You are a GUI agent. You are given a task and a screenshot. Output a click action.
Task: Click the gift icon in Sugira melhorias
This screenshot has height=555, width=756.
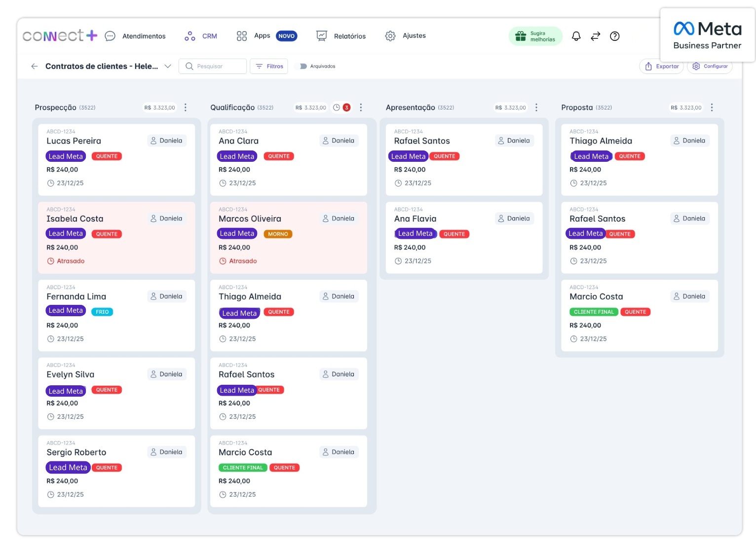[x=521, y=36]
